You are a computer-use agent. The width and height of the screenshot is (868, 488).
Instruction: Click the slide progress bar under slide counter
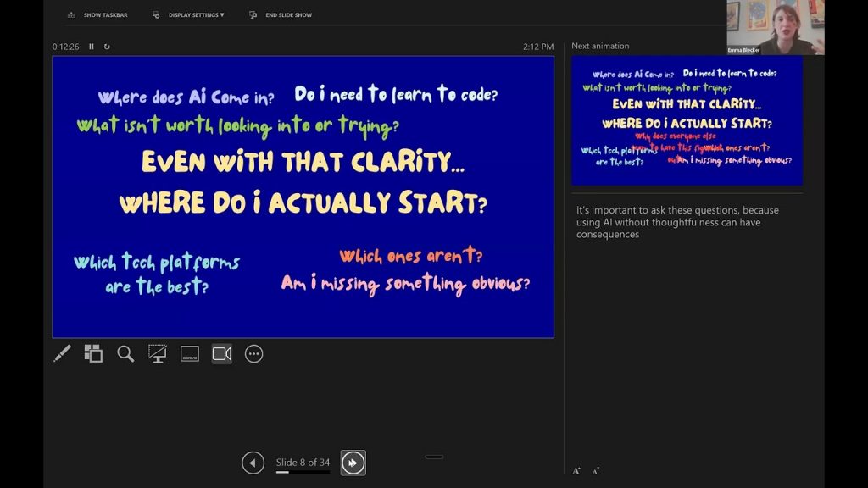pos(303,472)
